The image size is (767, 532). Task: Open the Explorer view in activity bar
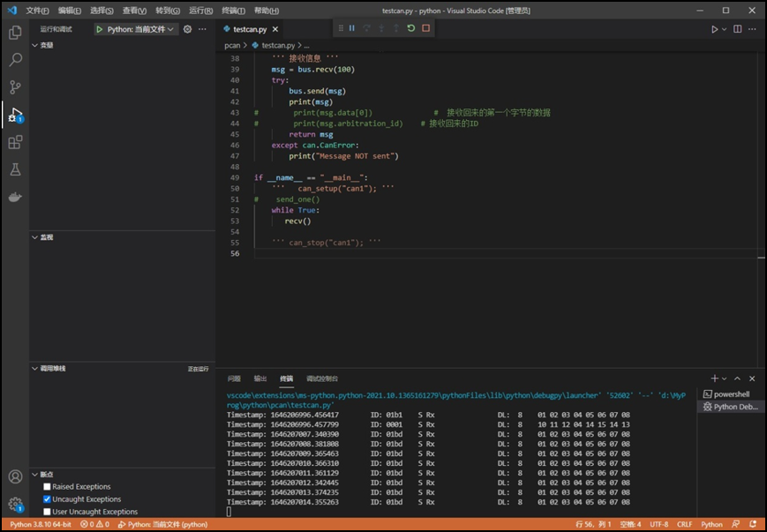[15, 33]
